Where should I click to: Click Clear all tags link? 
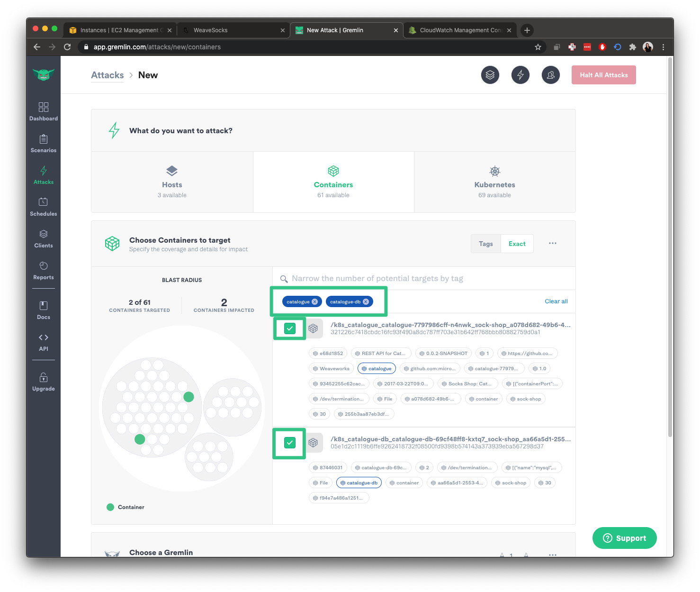[556, 301]
